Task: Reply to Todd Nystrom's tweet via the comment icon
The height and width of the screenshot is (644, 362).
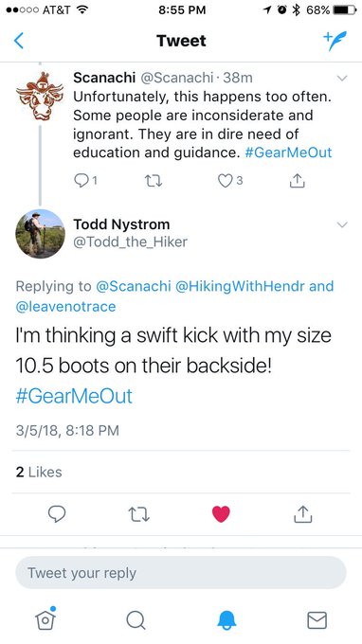Action: (57, 514)
